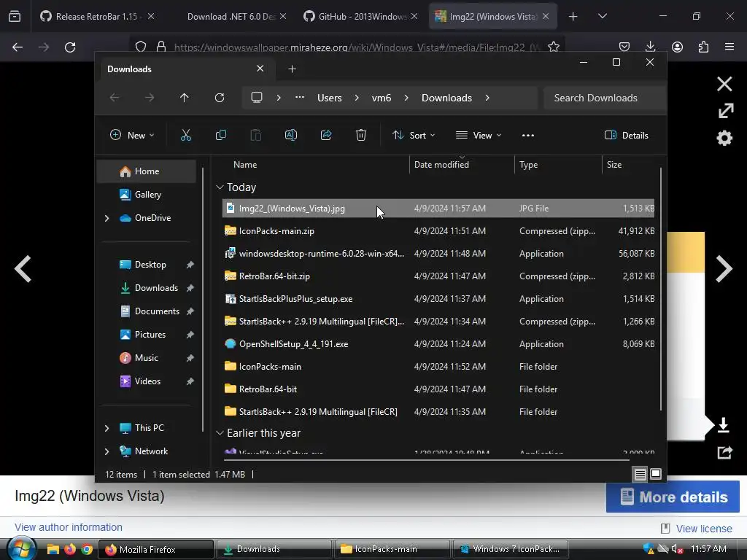747x560 pixels.
Task: Click Search Downloads field
Action: 605,98
